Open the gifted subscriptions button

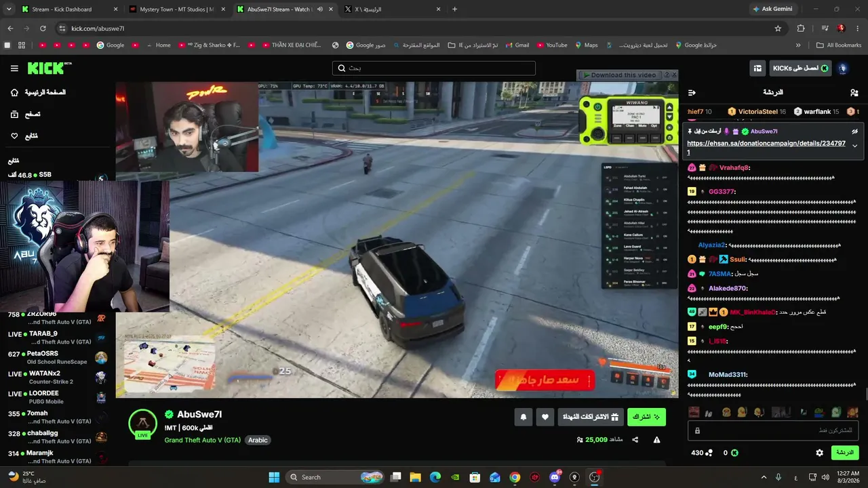click(591, 418)
